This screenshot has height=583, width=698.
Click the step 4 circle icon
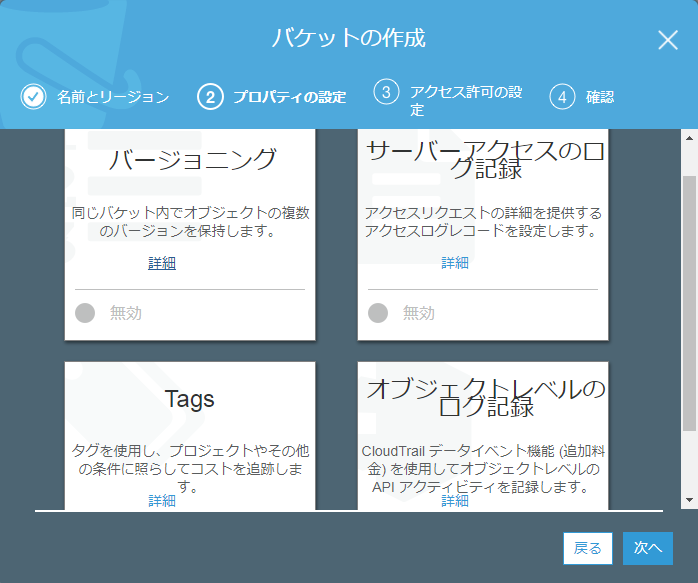pos(563,97)
